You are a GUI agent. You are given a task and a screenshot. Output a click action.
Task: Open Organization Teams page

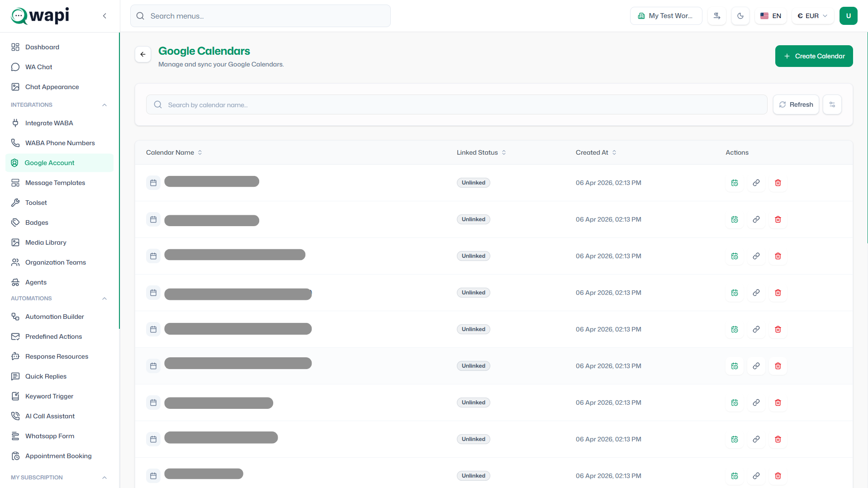point(60,262)
